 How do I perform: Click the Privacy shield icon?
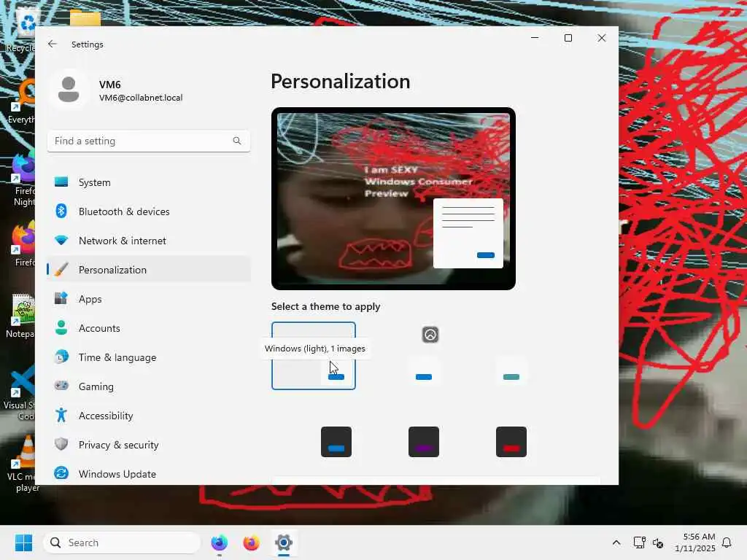[x=61, y=444]
